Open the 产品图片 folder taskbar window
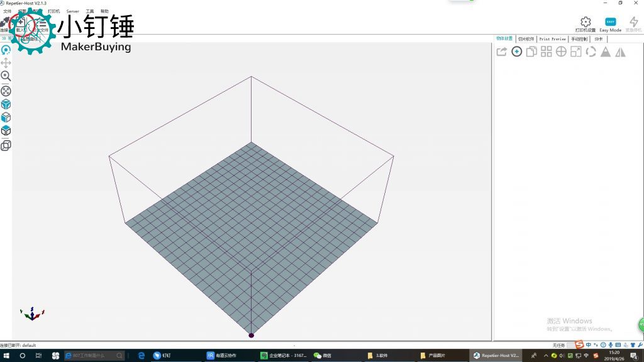Screen dimensions: 644x362 (433, 356)
